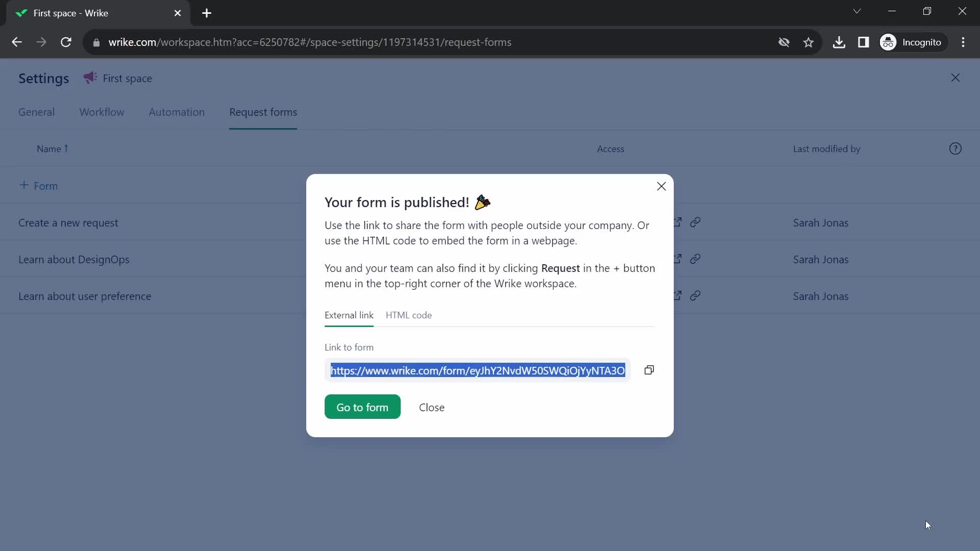980x551 pixels.
Task: Open the Create a new request form
Action: 68,223
